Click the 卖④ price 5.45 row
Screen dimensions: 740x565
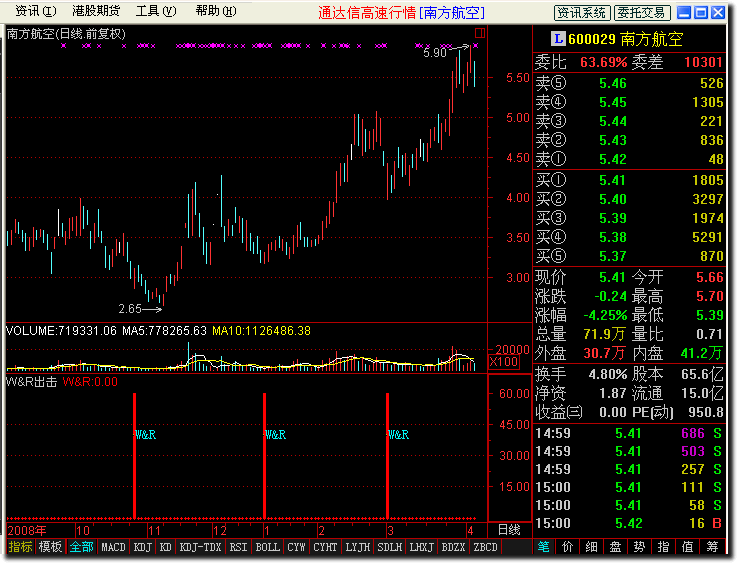point(630,102)
